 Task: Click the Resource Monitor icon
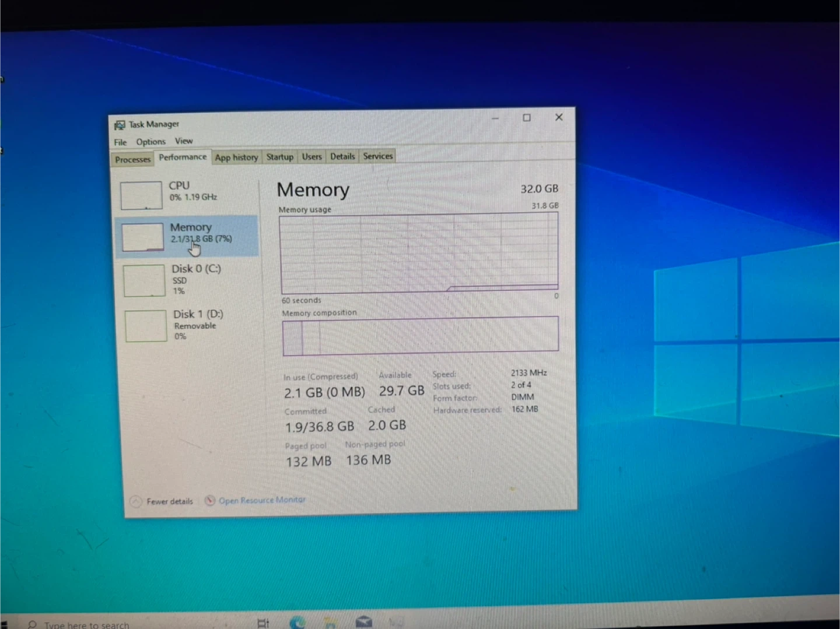[x=210, y=501]
